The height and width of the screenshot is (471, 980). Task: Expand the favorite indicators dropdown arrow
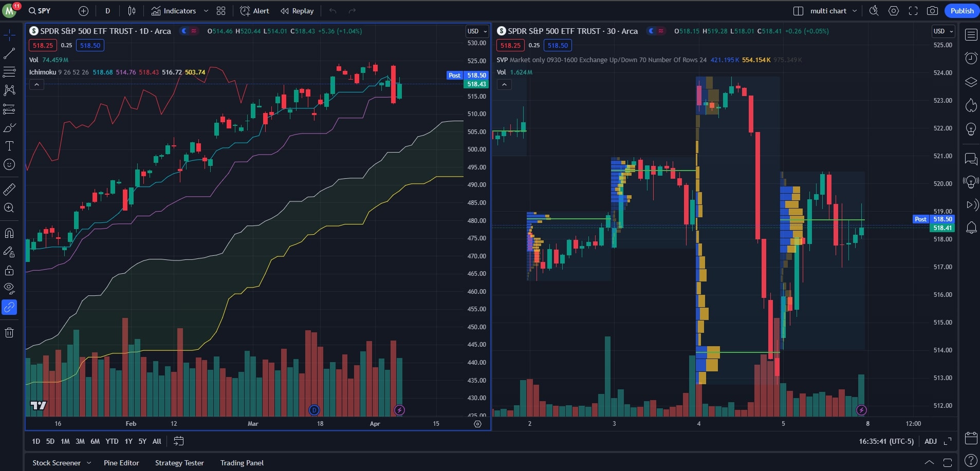click(x=206, y=11)
